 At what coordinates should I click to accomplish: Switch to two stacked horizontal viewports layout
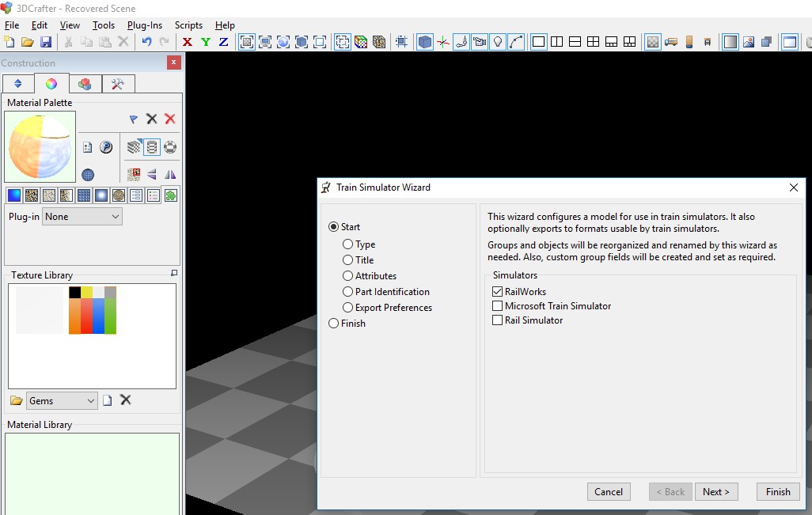(575, 42)
